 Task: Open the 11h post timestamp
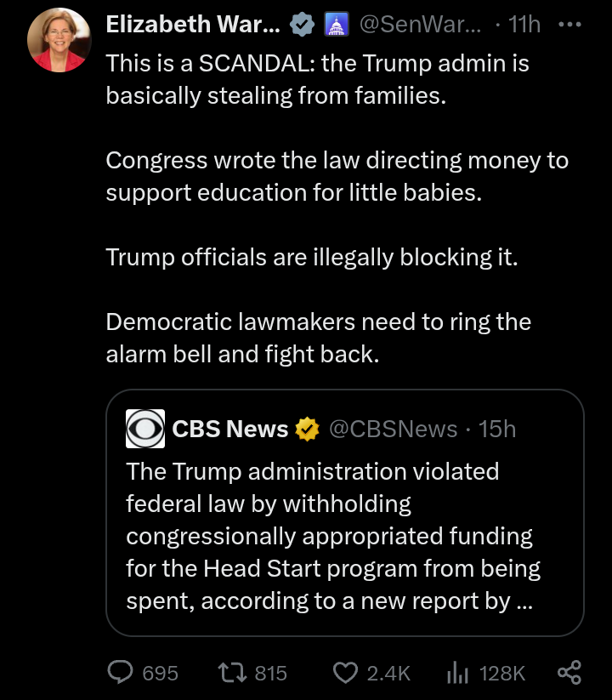[524, 26]
